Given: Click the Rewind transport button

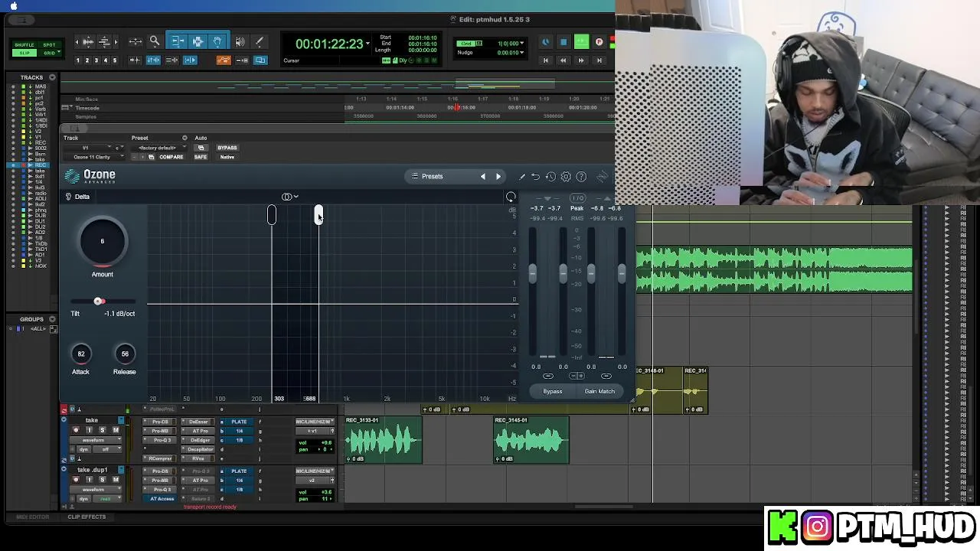Looking at the screenshot, I should click(563, 60).
